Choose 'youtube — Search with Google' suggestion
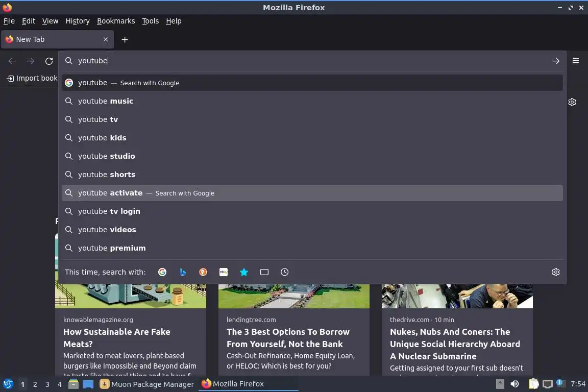588x392 pixels. [312, 83]
